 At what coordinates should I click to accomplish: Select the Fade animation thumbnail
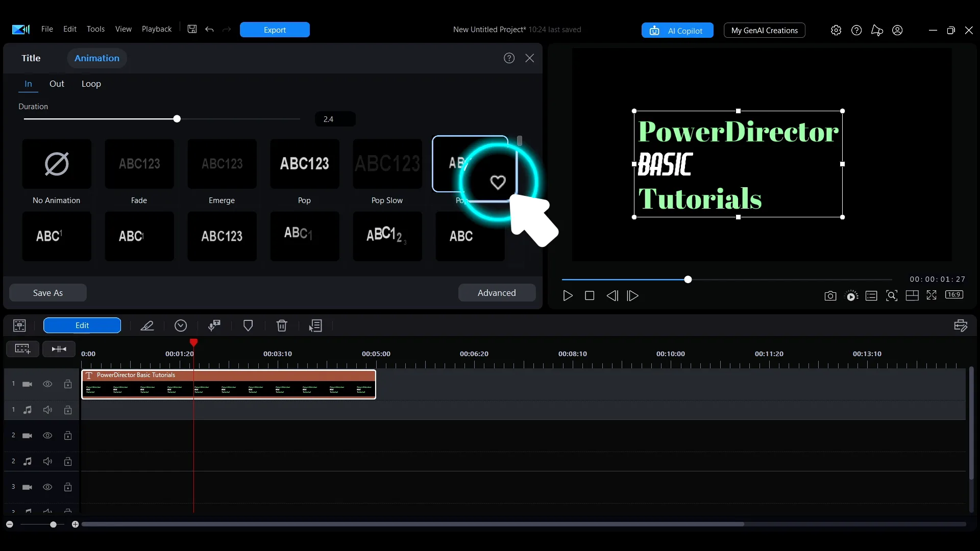(139, 164)
